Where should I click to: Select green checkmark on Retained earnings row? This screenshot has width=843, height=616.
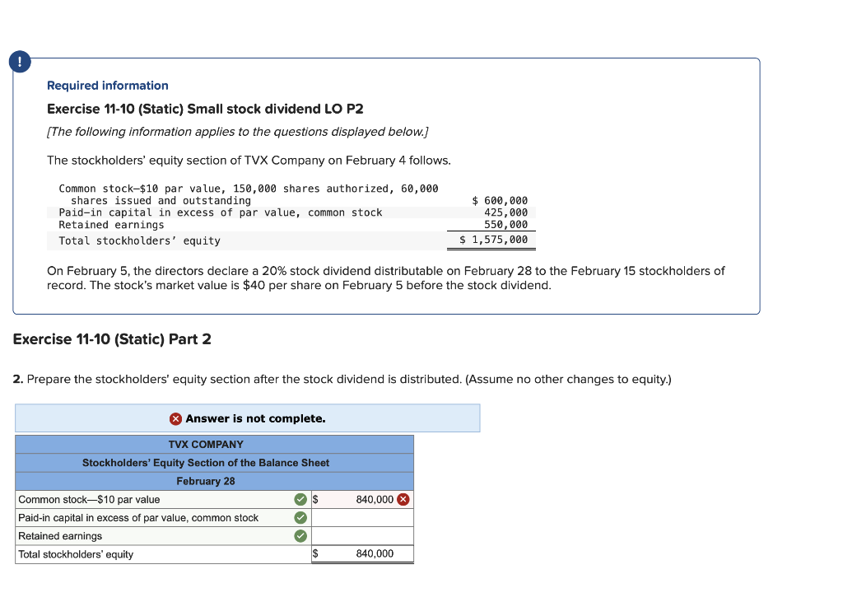302,535
